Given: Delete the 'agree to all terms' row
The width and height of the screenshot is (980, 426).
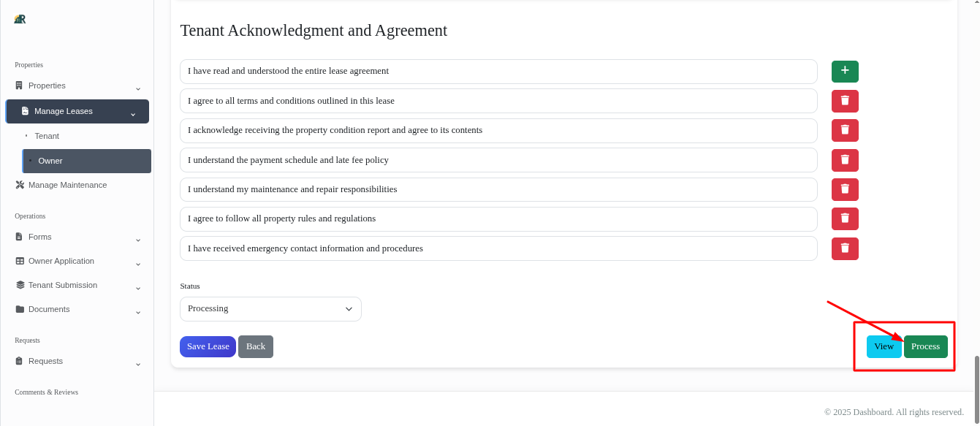Looking at the screenshot, I should 845,101.
